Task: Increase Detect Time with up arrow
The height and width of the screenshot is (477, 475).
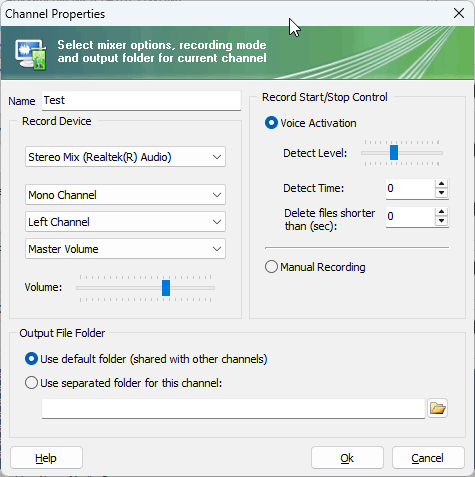Action: click(x=442, y=184)
